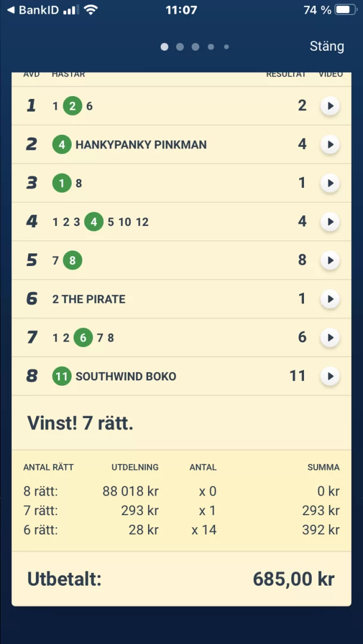363x644 pixels.
Task: Play the video for race 4
Action: tap(330, 222)
